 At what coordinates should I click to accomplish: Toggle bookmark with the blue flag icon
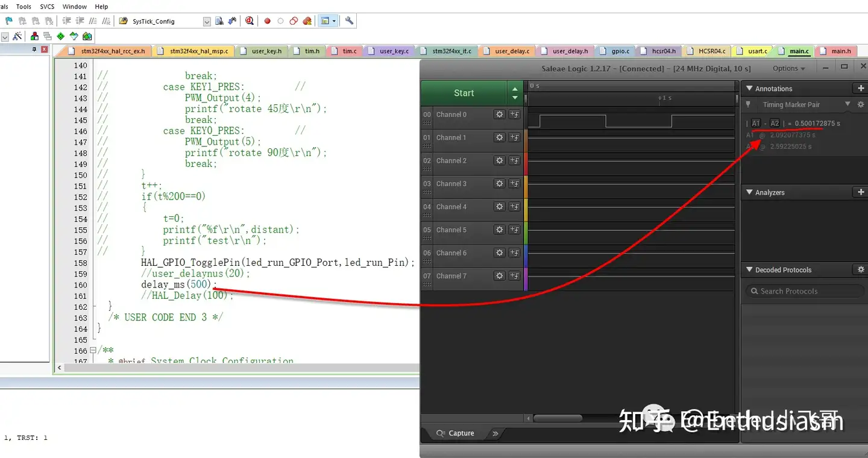(8, 21)
